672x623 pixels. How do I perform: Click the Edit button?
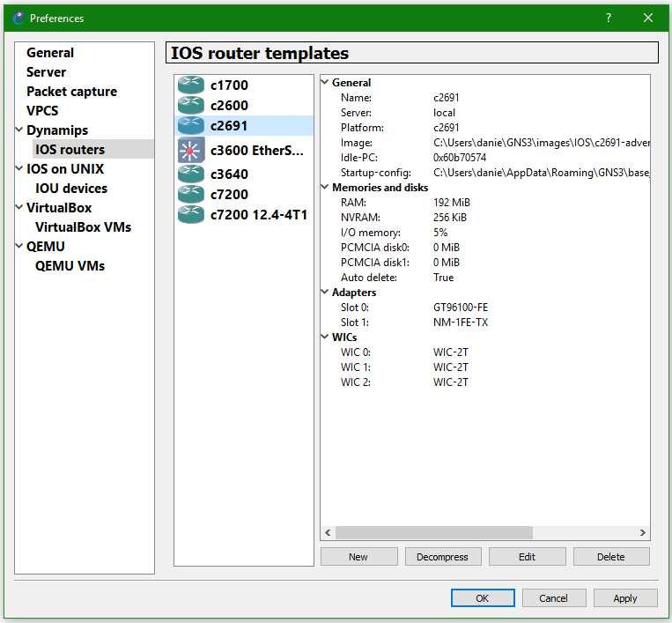coord(528,557)
